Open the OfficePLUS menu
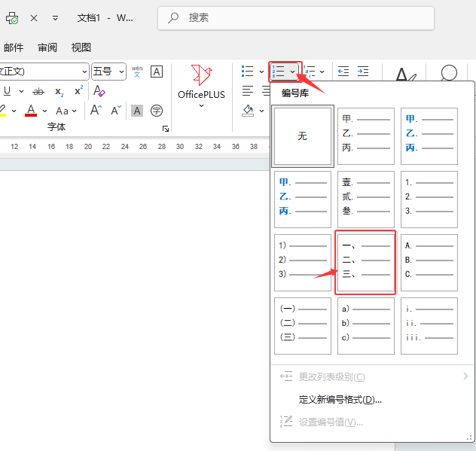Image resolution: width=476 pixels, height=451 pixels. coord(202,87)
